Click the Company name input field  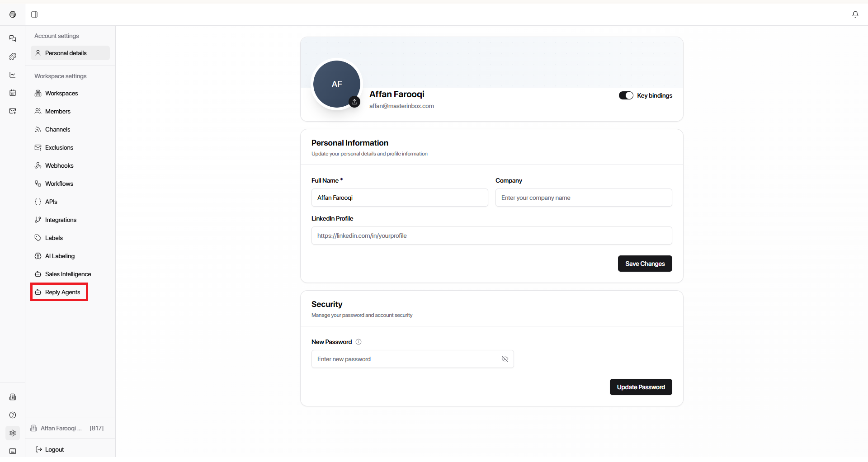583,198
